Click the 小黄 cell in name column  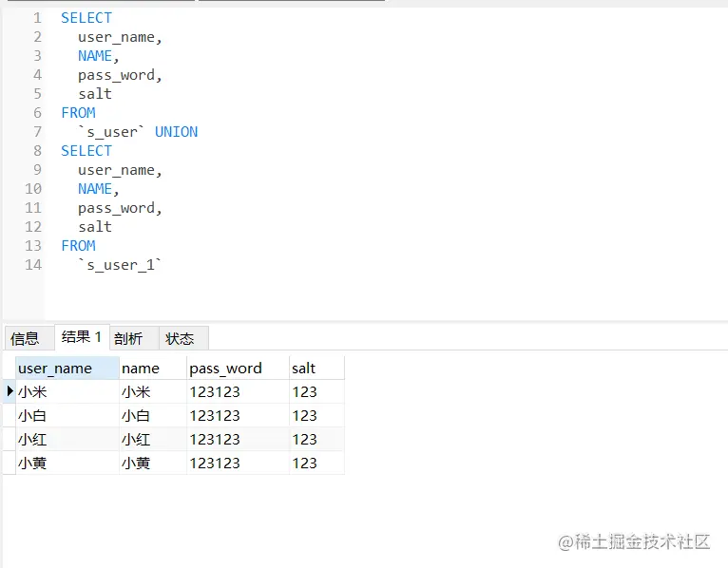tap(136, 464)
